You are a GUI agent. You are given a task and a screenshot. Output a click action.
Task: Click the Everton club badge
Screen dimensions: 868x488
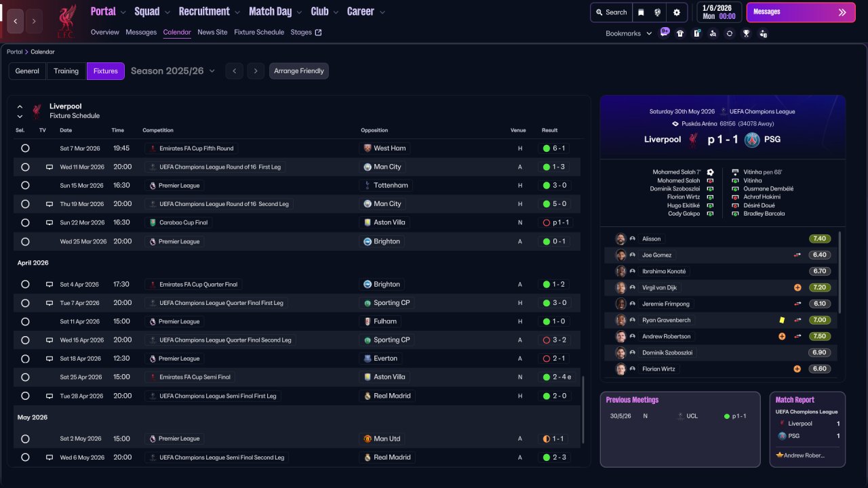tap(368, 359)
